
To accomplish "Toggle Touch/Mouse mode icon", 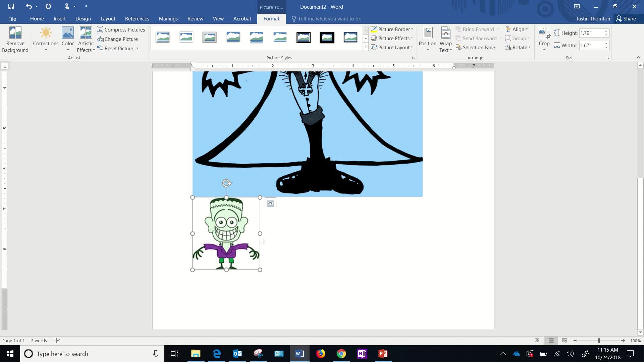I will point(67,6).
